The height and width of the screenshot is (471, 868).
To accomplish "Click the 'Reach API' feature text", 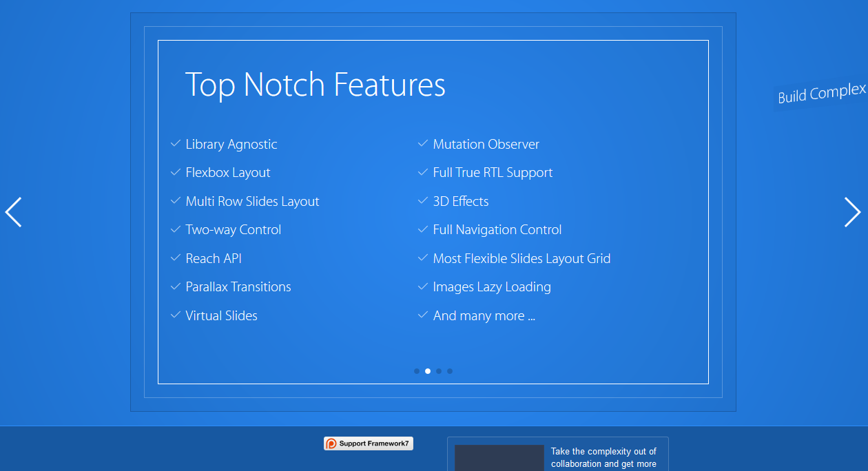I will click(214, 259).
